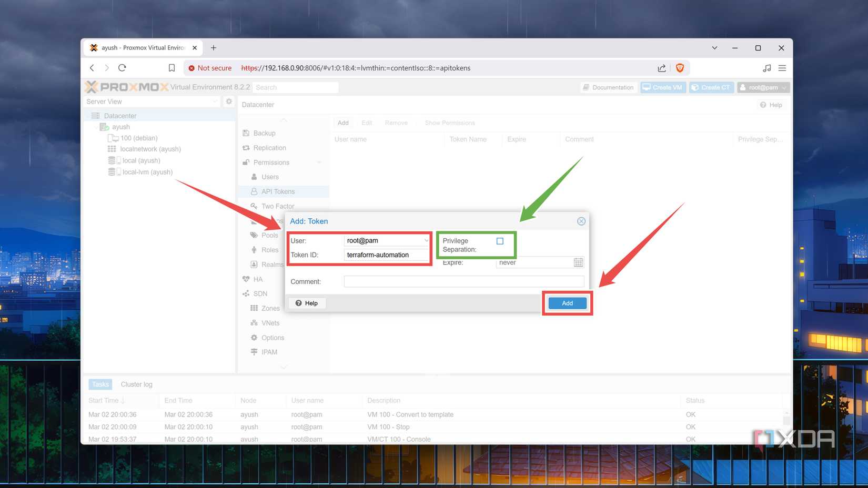
Task: Switch to the Cluster log tab
Action: coord(136,384)
